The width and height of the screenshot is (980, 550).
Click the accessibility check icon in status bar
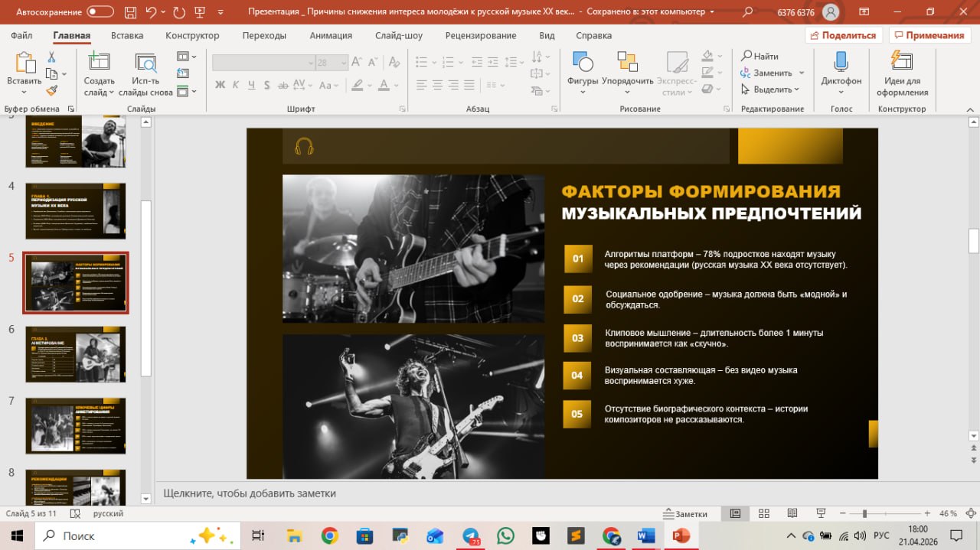click(75, 514)
